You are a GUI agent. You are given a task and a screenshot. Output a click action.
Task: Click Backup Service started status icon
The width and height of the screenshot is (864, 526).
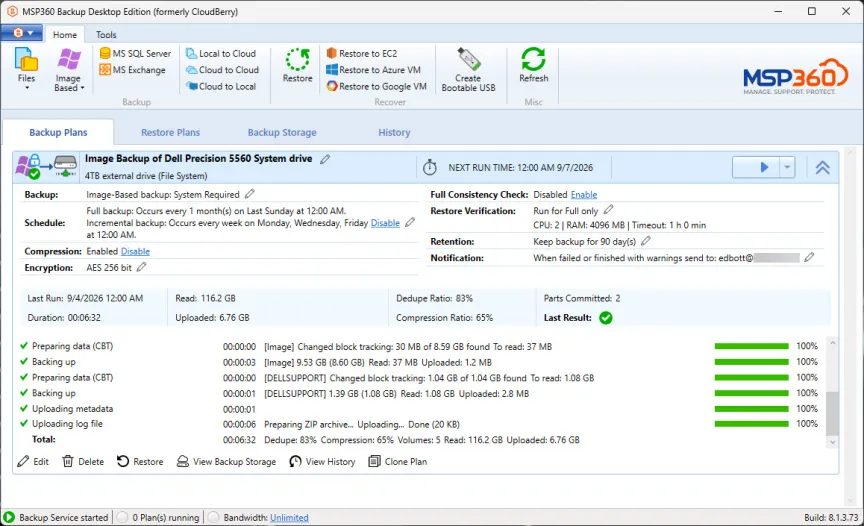pos(9,517)
